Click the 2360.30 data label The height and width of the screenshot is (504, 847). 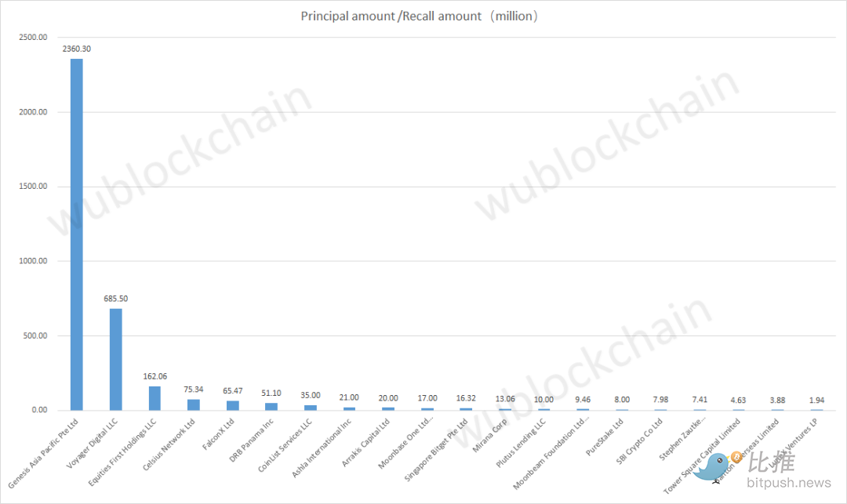coord(77,49)
